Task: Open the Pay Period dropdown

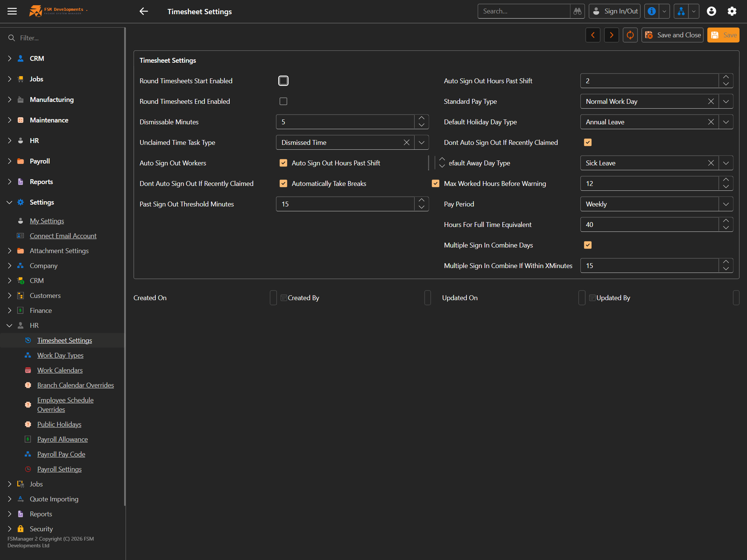Action: click(726, 204)
